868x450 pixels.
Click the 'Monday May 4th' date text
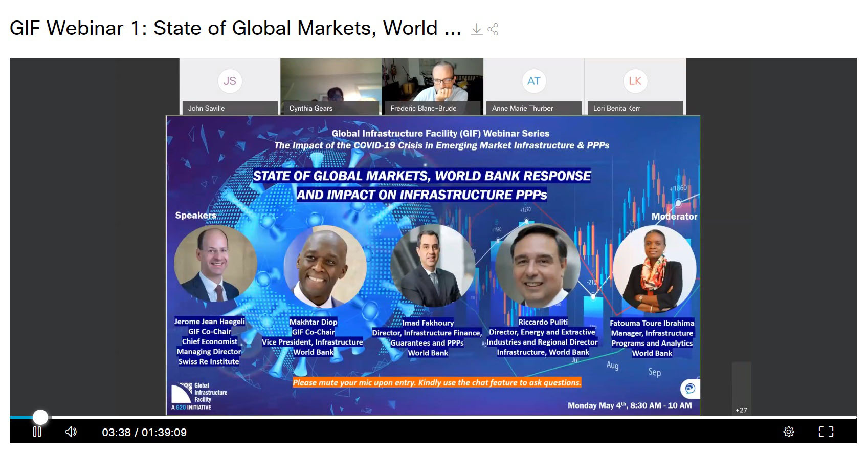(630, 405)
